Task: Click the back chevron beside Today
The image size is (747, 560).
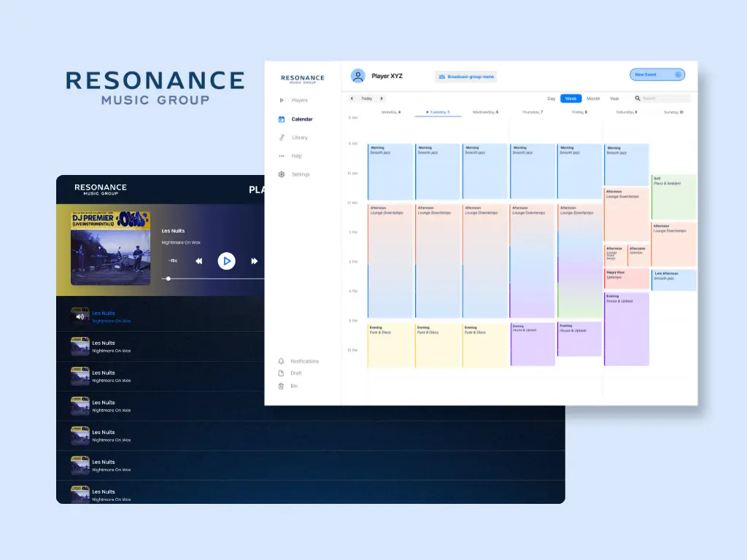Action: click(x=351, y=98)
